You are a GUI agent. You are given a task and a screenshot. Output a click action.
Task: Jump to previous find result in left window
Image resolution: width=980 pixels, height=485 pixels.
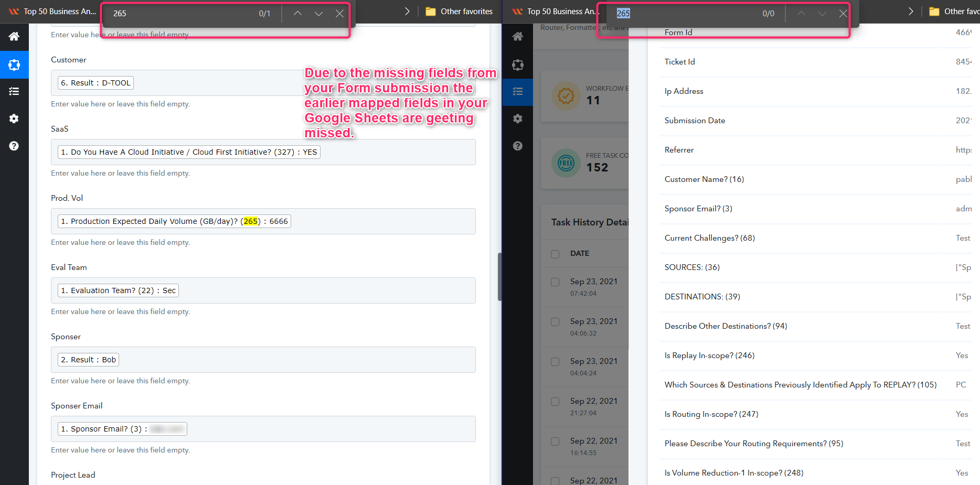pos(297,14)
